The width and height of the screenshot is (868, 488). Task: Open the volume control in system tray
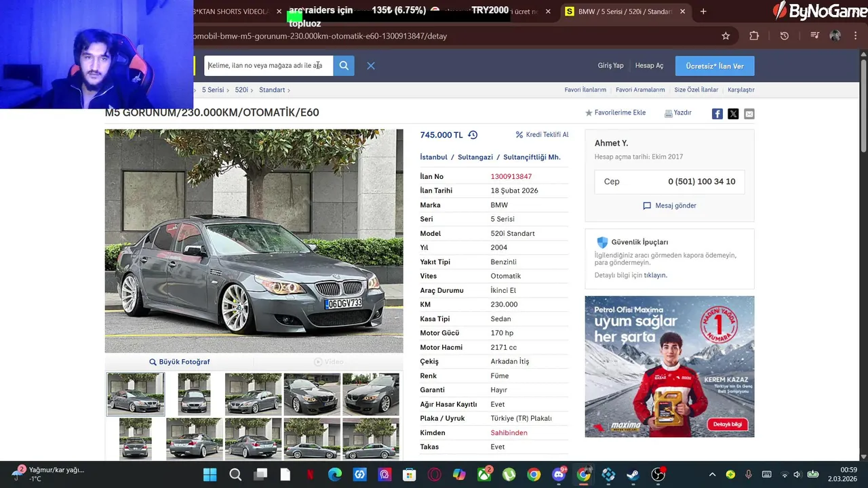click(797, 474)
